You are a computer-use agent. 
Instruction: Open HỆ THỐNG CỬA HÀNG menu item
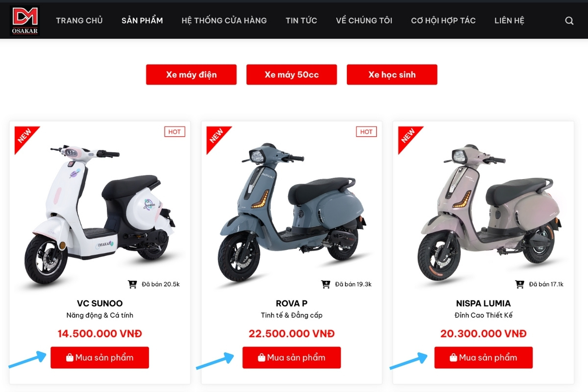tap(224, 21)
